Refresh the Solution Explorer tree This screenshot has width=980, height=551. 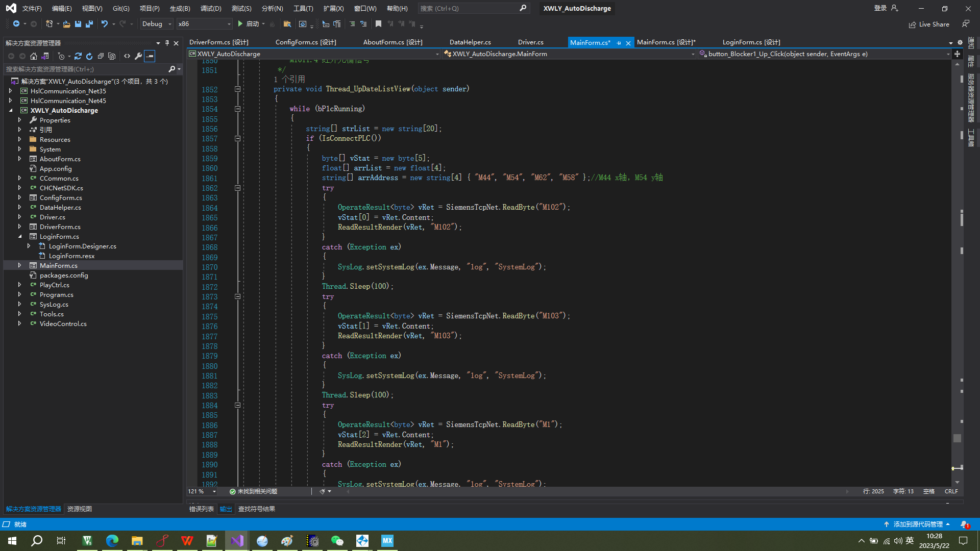pyautogui.click(x=89, y=56)
